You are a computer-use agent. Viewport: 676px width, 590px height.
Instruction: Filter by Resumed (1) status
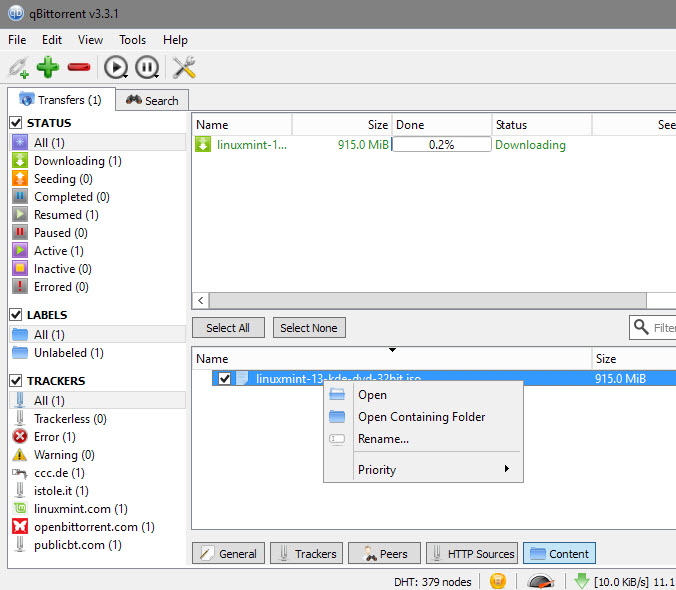coord(66,215)
